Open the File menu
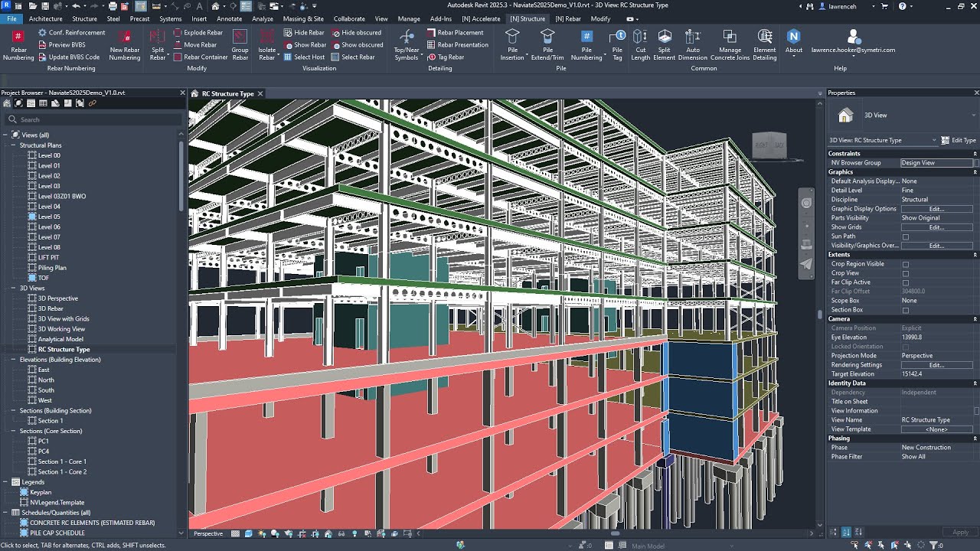This screenshot has width=980, height=551. 11,18
